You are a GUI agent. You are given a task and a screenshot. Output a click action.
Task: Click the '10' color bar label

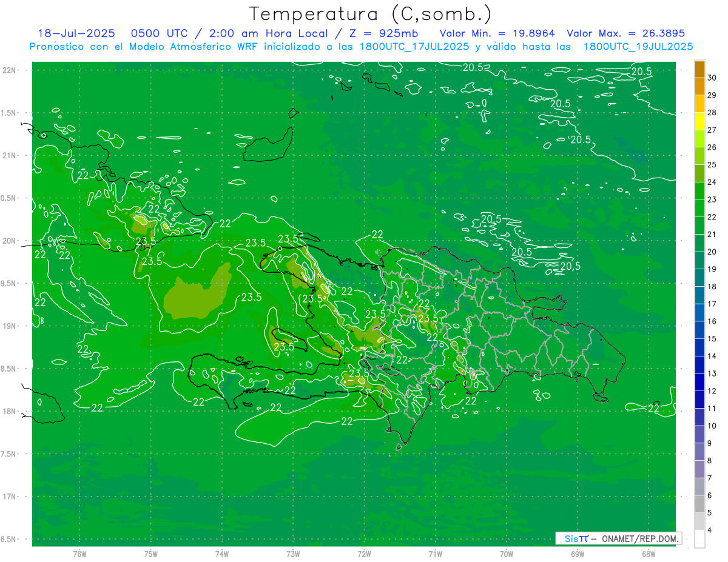coord(712,426)
